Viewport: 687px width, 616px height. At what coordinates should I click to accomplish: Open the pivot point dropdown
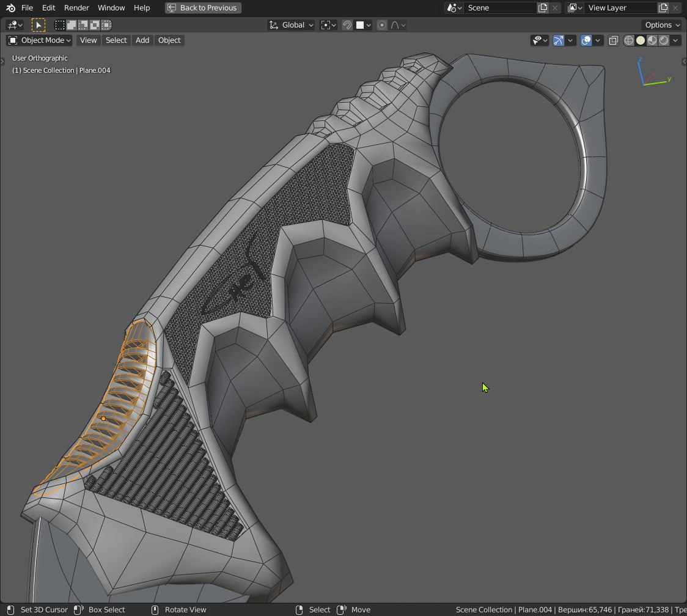(x=329, y=25)
